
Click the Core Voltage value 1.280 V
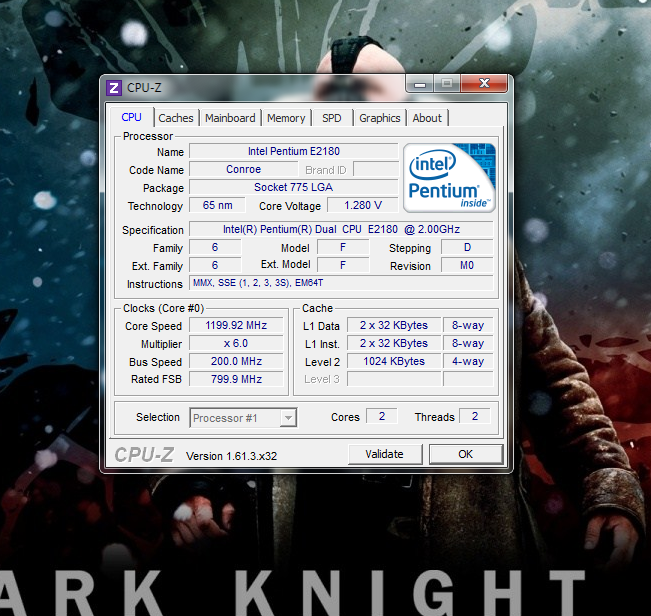[363, 205]
